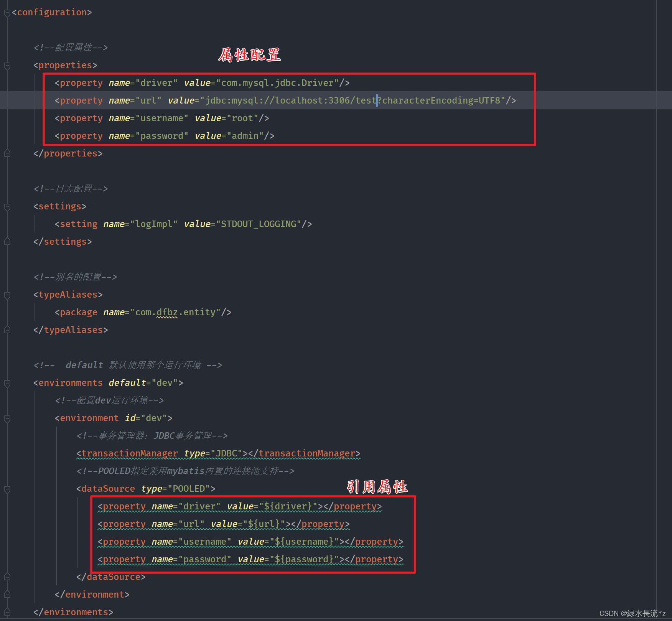The image size is (672, 621).
Task: Collapse the dataSource POOLED fold marker
Action: click(x=7, y=489)
